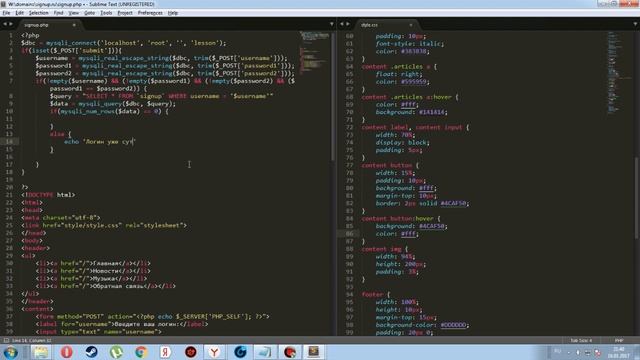Viewport: 640px width, 360px height.
Task: Open the Selection menu
Action: tap(38, 13)
